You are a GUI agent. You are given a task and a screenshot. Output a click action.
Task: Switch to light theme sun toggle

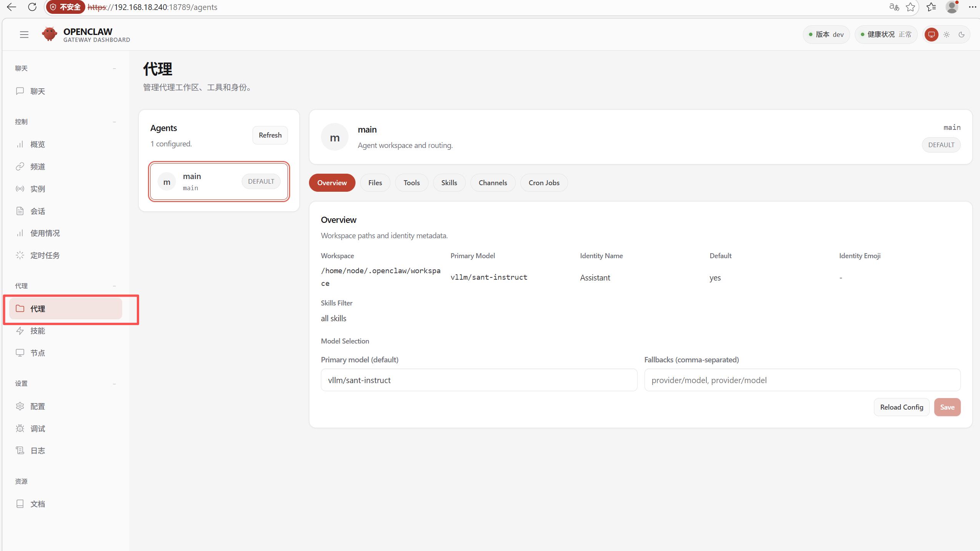(947, 35)
